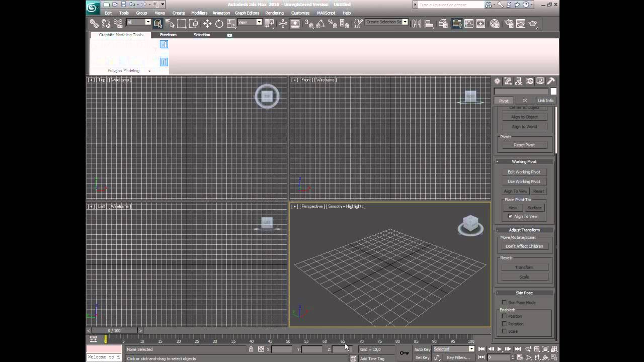Toggle Don't Affect Children mode
The width and height of the screenshot is (644, 362).
[524, 246]
